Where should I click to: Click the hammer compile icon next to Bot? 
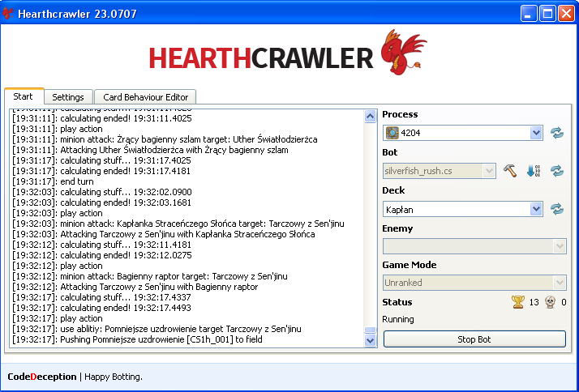click(x=510, y=171)
